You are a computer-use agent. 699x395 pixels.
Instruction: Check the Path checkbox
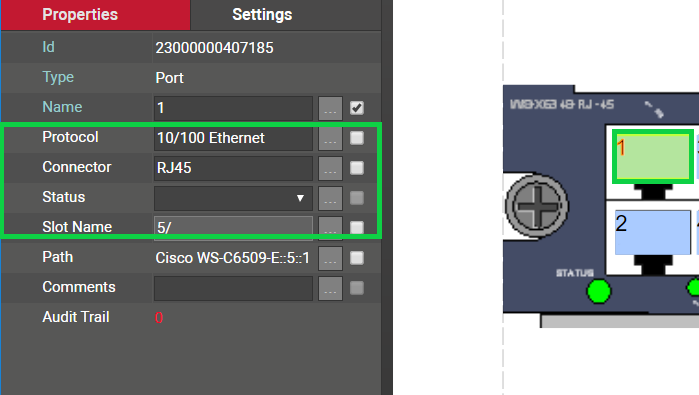coord(357,258)
